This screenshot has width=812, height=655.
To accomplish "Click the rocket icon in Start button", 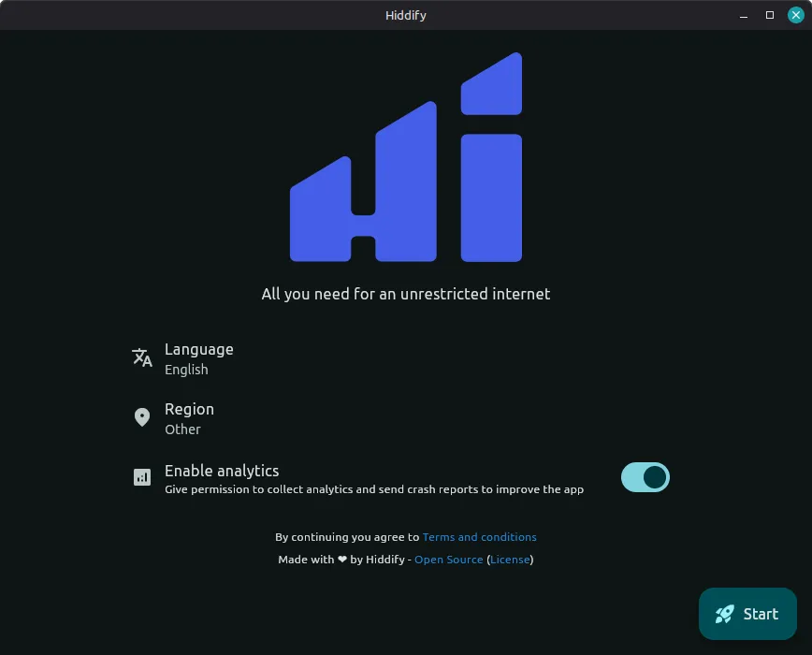I will pyautogui.click(x=725, y=614).
